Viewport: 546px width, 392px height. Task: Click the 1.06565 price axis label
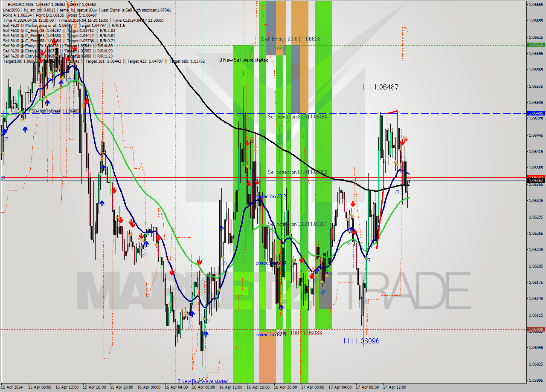tap(536, 69)
